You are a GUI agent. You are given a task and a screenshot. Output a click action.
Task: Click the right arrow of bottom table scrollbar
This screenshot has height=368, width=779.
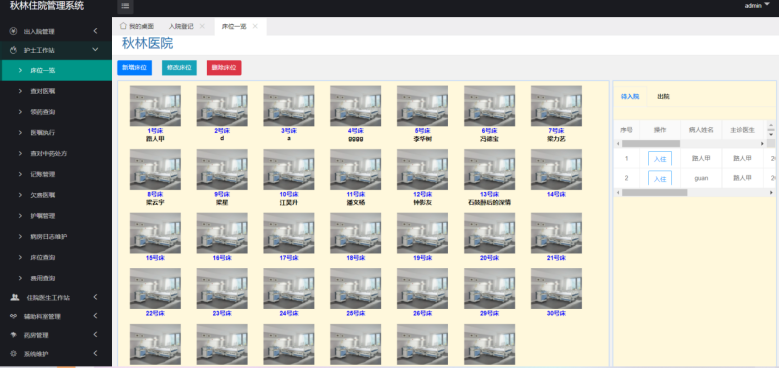coord(771,192)
